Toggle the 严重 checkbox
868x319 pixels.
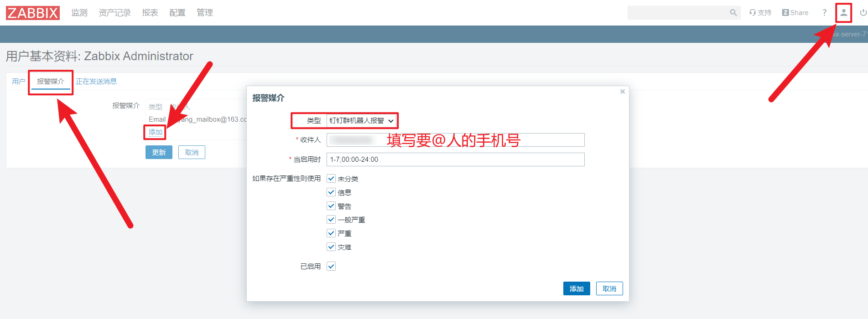pos(331,233)
